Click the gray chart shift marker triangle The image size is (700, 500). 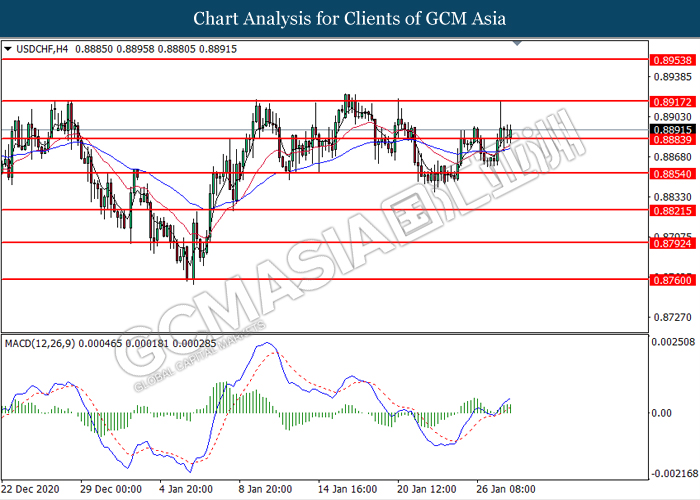517,44
